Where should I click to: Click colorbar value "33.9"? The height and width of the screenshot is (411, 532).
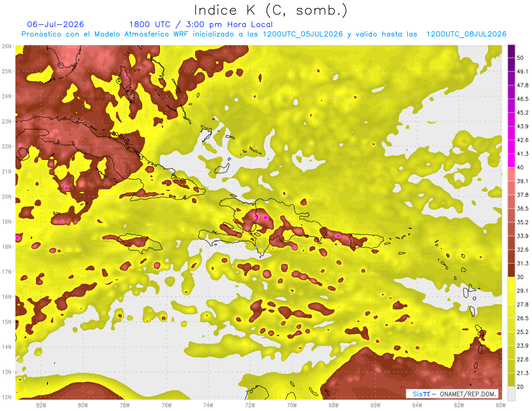point(523,236)
